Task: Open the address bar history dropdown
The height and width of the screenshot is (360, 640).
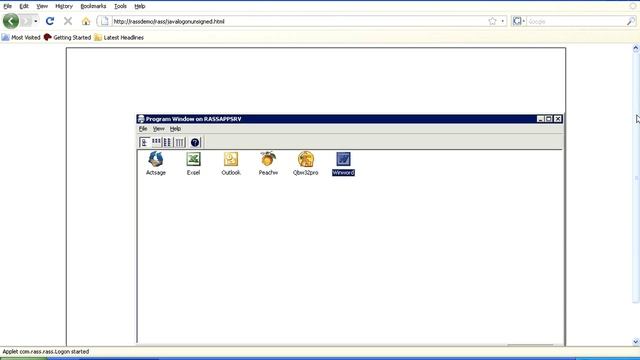Action: pyautogui.click(x=502, y=21)
